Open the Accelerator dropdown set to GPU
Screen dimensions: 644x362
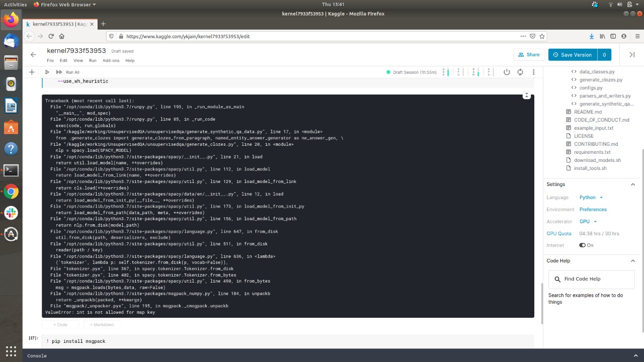(587, 221)
